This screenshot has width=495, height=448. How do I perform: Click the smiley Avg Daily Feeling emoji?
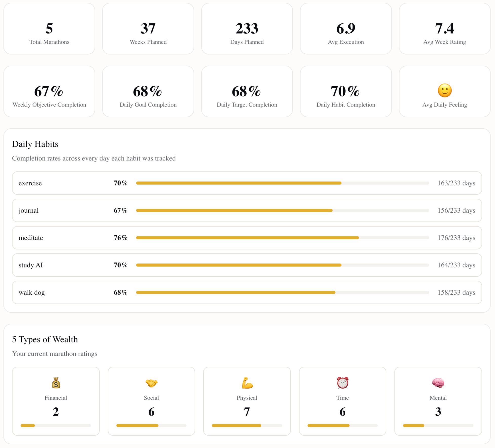[445, 91]
